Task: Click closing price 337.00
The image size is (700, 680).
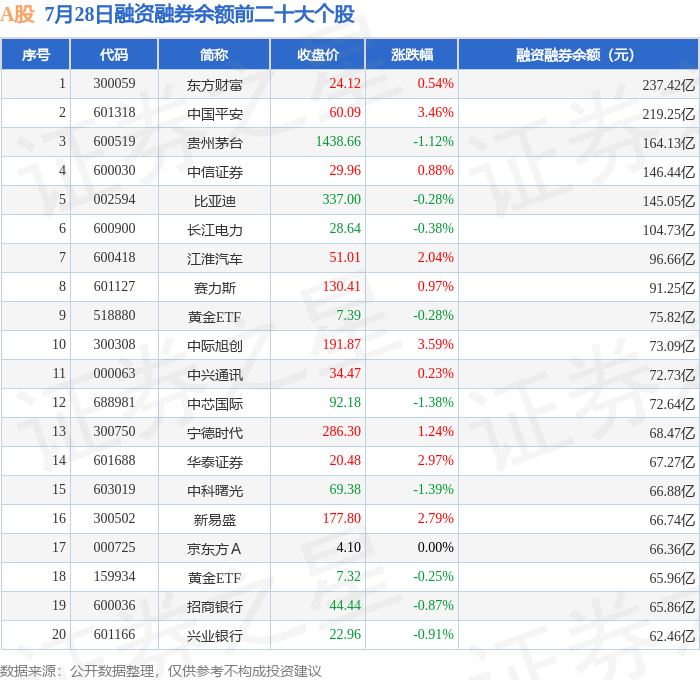Action: pyautogui.click(x=342, y=200)
